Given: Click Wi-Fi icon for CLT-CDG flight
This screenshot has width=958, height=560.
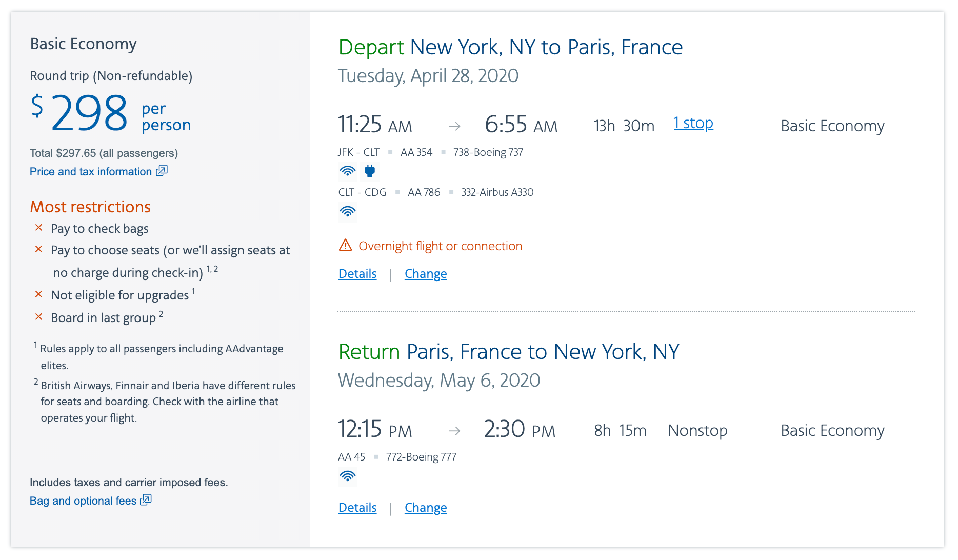Looking at the screenshot, I should (348, 211).
